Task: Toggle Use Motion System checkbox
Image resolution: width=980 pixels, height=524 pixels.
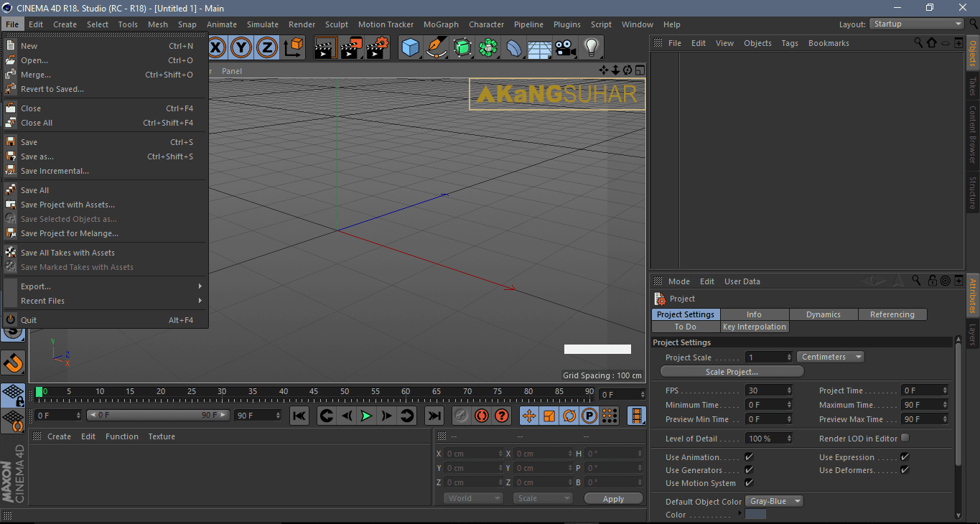Action: tap(749, 483)
